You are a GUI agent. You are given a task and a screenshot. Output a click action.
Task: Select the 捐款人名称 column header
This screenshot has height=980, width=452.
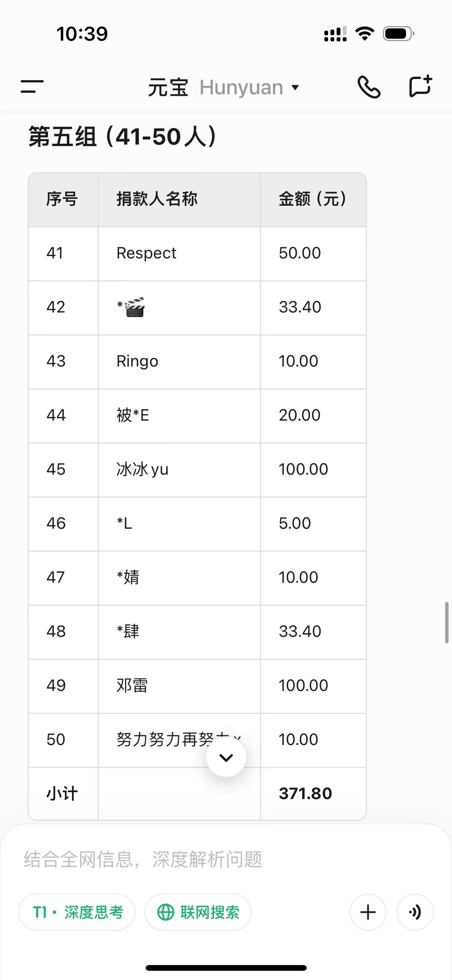157,199
